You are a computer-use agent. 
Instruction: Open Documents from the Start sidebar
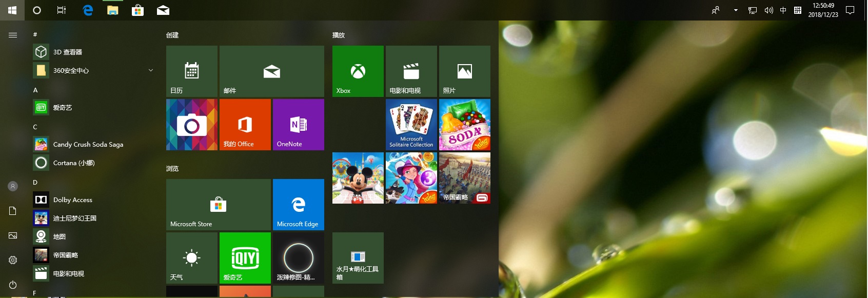(x=13, y=211)
